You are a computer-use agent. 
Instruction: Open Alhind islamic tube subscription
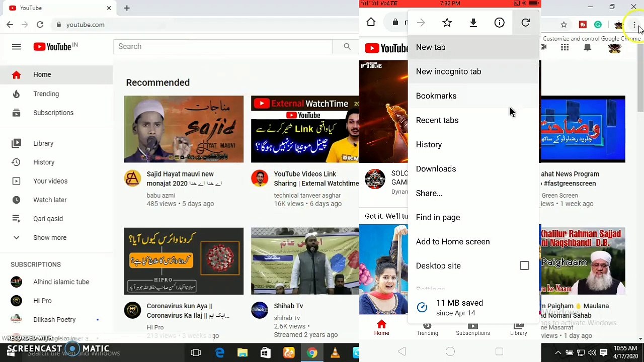click(x=56, y=282)
